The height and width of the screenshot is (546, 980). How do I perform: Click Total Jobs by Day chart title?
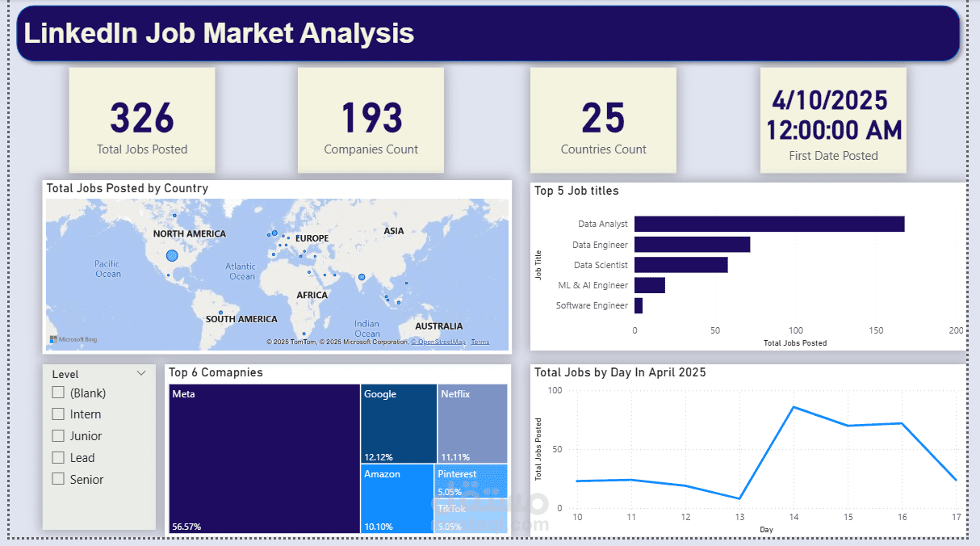pyautogui.click(x=620, y=372)
